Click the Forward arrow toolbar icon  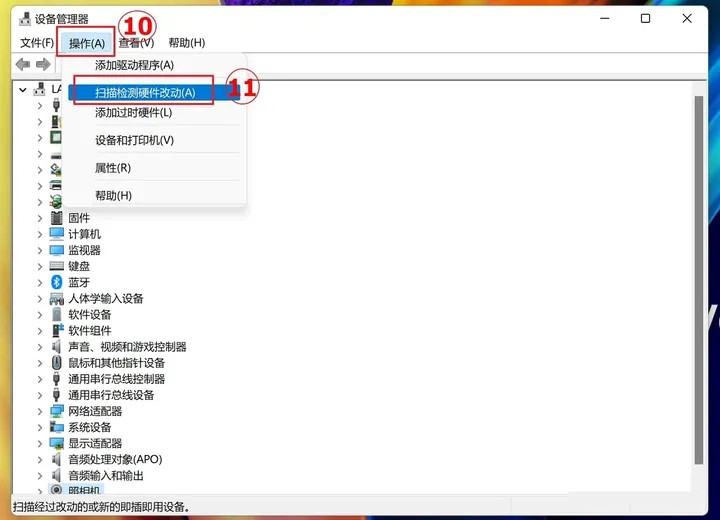(x=43, y=64)
